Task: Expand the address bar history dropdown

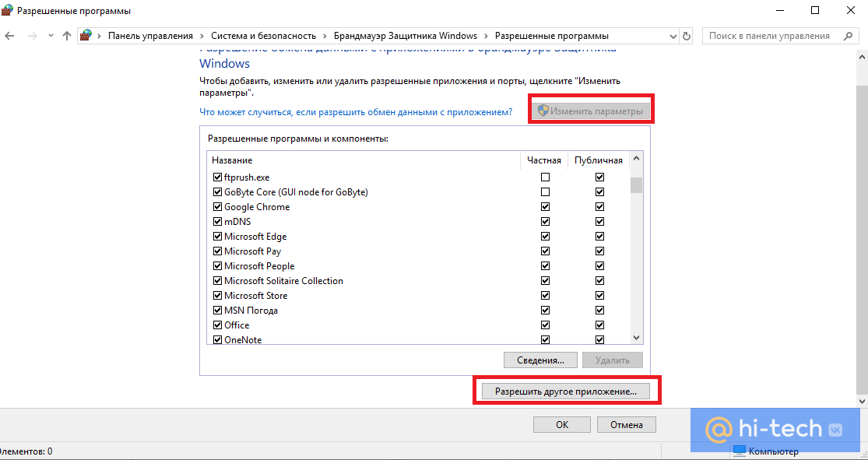Action: pyautogui.click(x=673, y=36)
